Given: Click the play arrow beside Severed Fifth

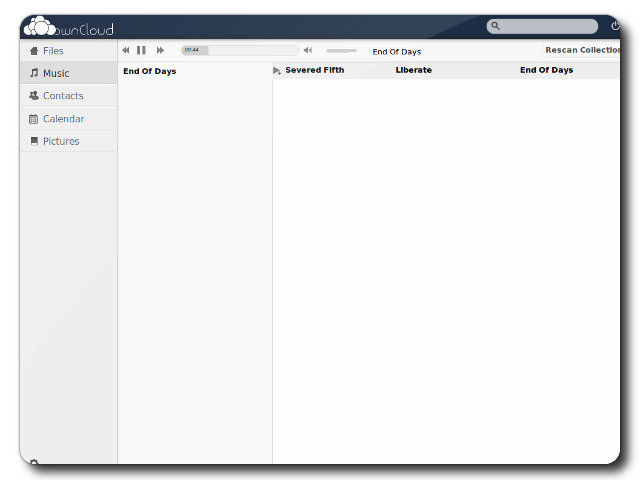Looking at the screenshot, I should click(277, 71).
